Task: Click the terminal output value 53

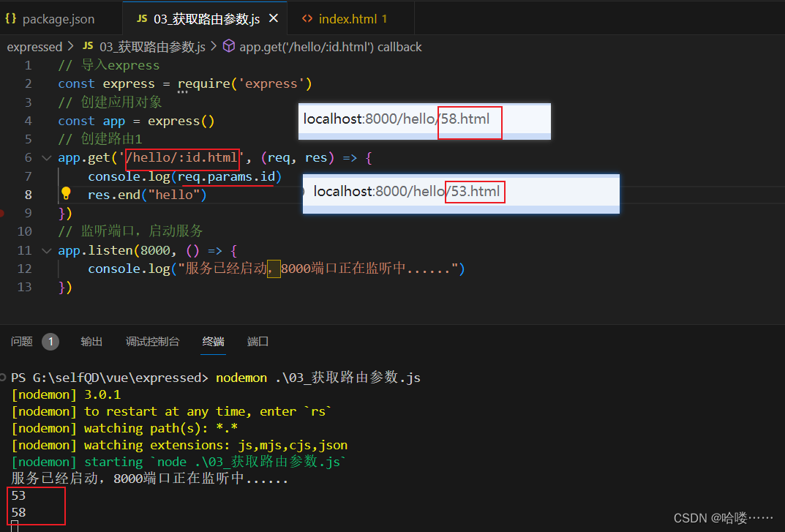Action: 18,496
